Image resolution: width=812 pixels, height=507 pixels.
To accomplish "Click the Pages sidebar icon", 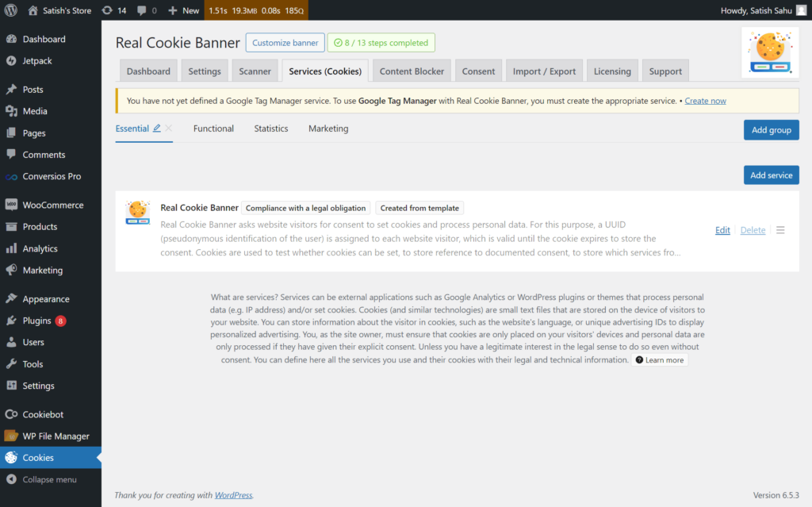I will 11,133.
